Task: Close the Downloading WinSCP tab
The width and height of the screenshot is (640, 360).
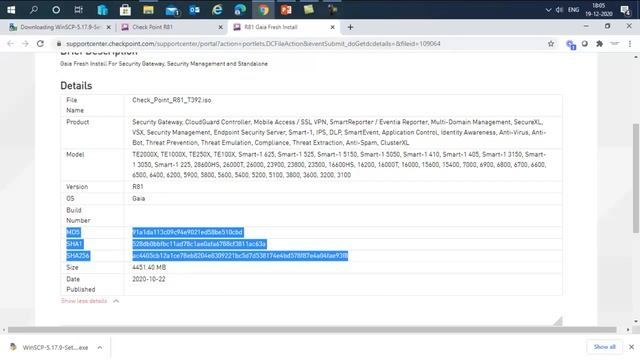Action: pos(109,27)
